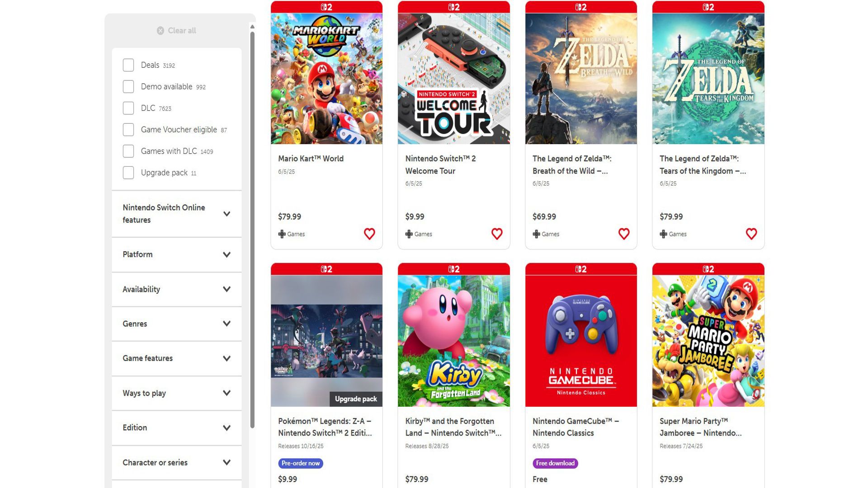Image resolution: width=868 pixels, height=488 pixels.
Task: Expand Genres filter
Action: pyautogui.click(x=177, y=324)
